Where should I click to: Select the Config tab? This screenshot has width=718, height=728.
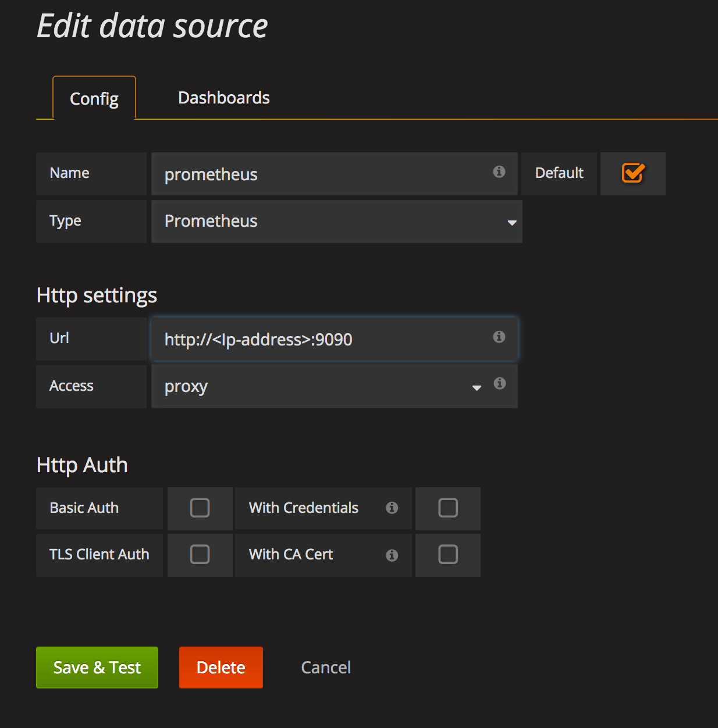(x=93, y=98)
